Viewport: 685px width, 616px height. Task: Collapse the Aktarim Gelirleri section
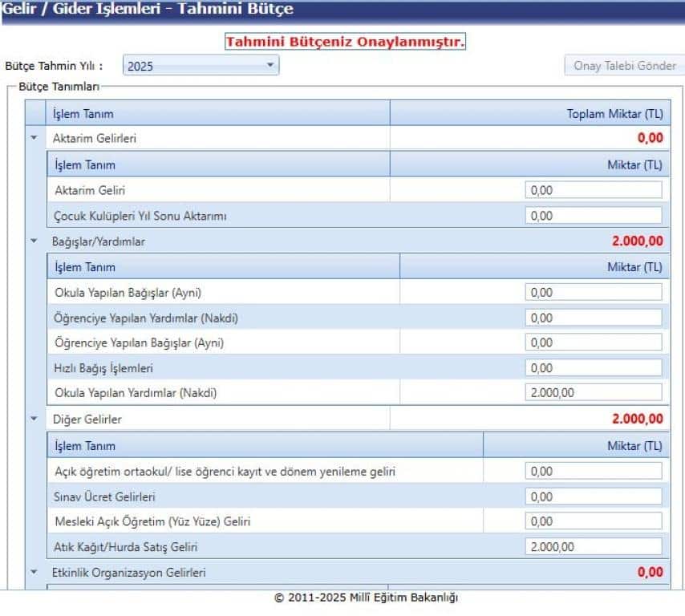[34, 137]
